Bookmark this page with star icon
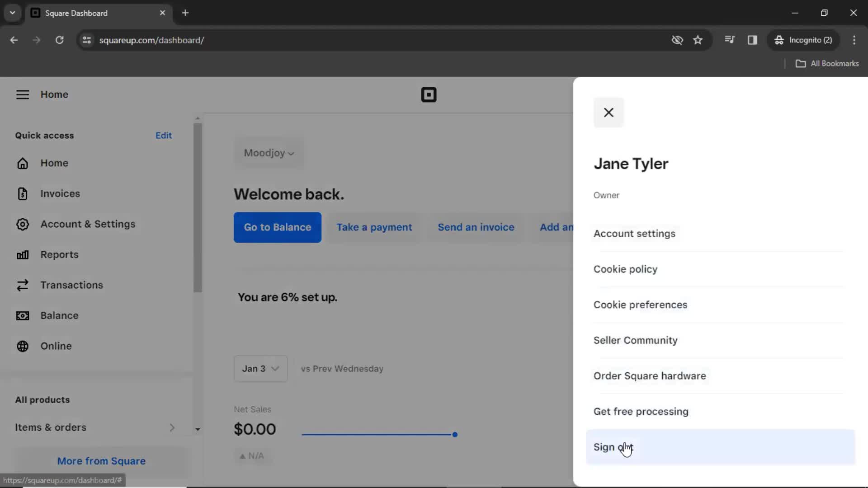This screenshot has width=868, height=488. point(698,40)
